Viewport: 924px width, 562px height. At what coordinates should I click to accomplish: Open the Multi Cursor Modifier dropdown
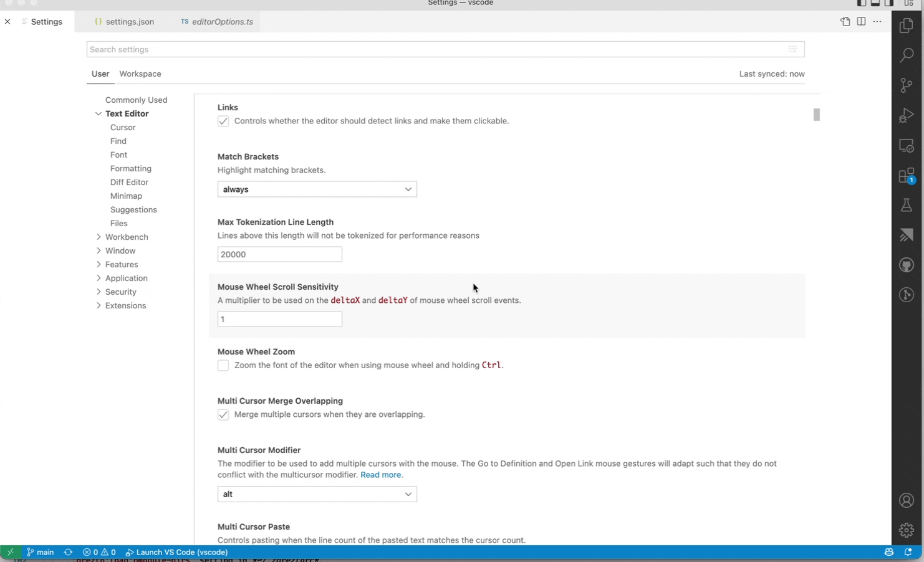click(x=317, y=494)
